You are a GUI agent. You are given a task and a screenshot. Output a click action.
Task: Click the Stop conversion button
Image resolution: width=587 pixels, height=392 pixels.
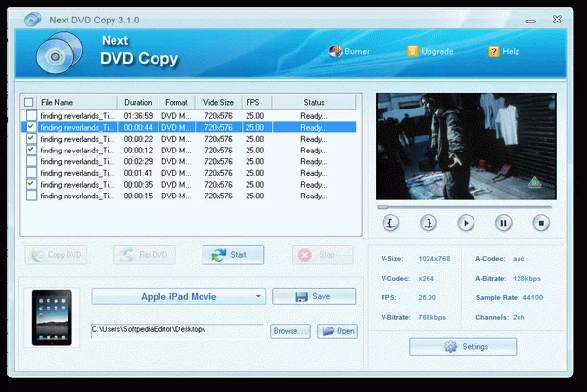click(322, 255)
